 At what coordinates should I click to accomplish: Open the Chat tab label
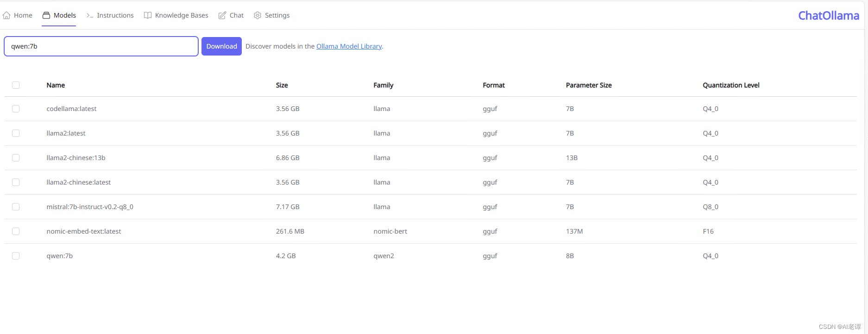[237, 15]
